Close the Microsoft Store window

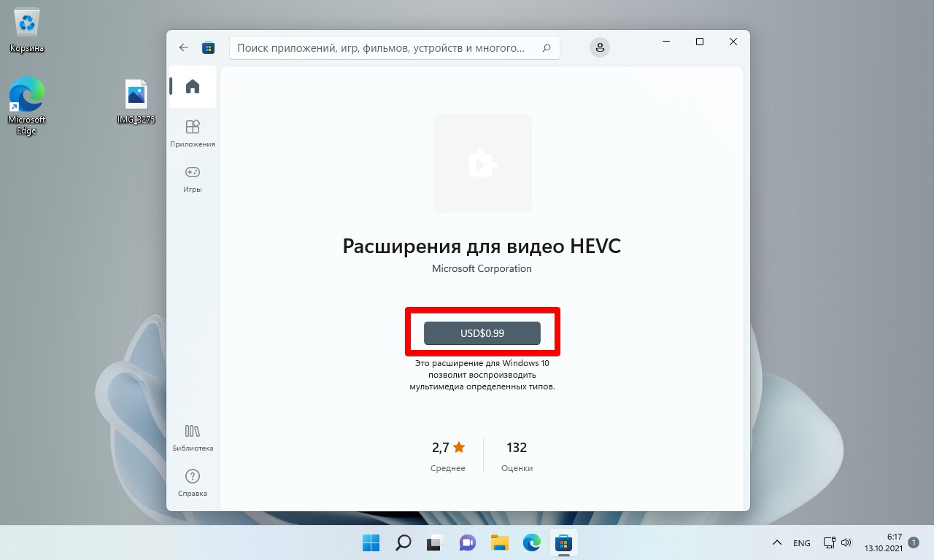pos(733,42)
